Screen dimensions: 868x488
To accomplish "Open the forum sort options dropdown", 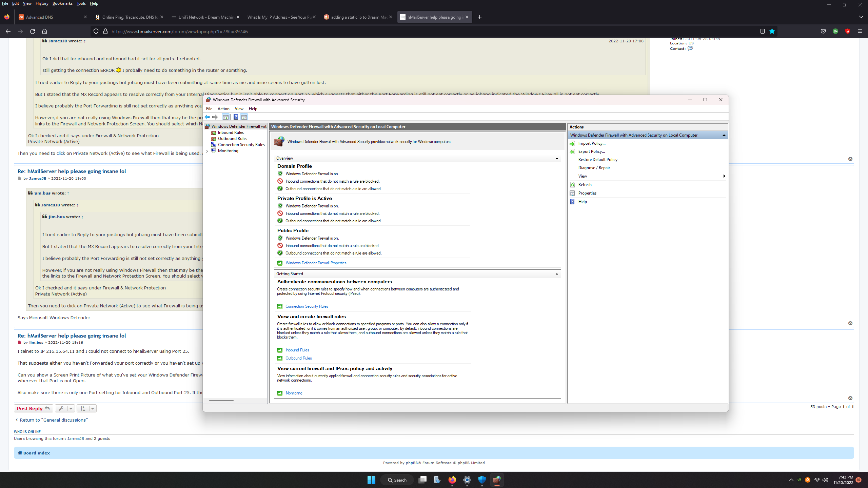I will pyautogui.click(x=86, y=409).
